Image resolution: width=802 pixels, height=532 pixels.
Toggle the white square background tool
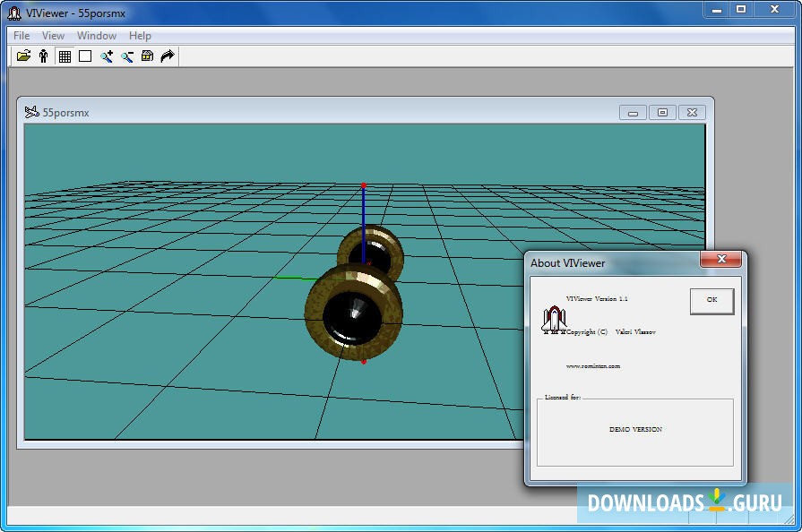[x=85, y=56]
